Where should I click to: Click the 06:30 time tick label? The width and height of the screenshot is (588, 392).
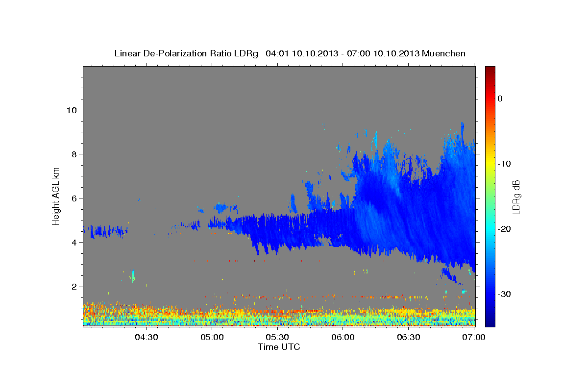(409, 337)
